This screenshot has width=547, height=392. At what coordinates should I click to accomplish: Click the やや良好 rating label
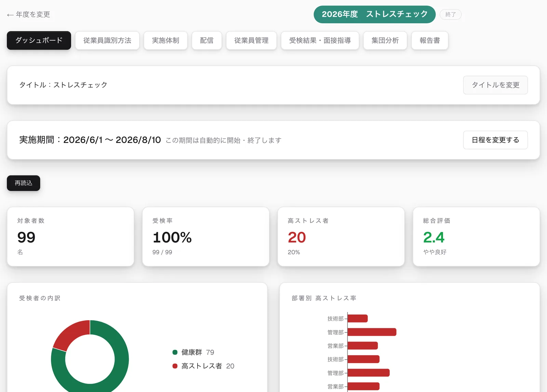click(435, 252)
